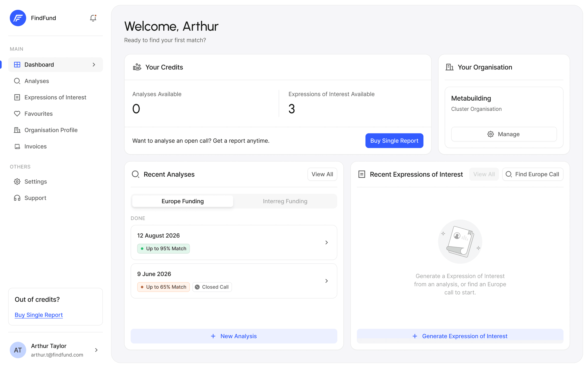
Task: Click the Your Credits coins icon
Action: pos(137,67)
